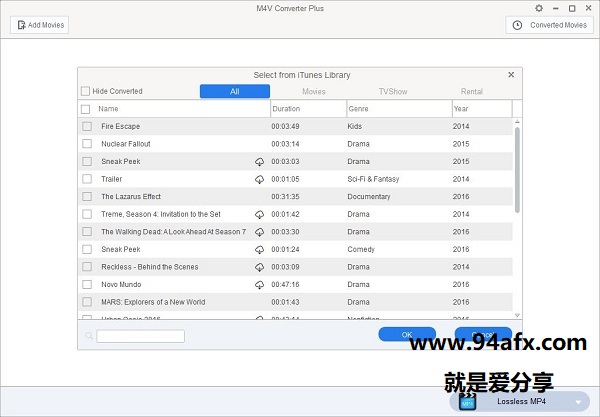Check the Sneak Peek Drama 2015 checkbox
600x417 pixels.
coord(87,161)
